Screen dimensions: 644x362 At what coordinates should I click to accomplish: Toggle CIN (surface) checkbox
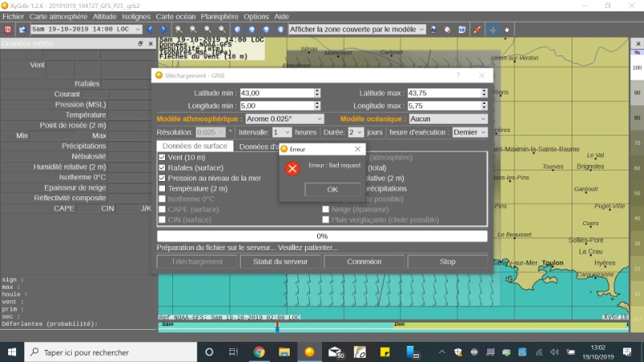tap(163, 220)
